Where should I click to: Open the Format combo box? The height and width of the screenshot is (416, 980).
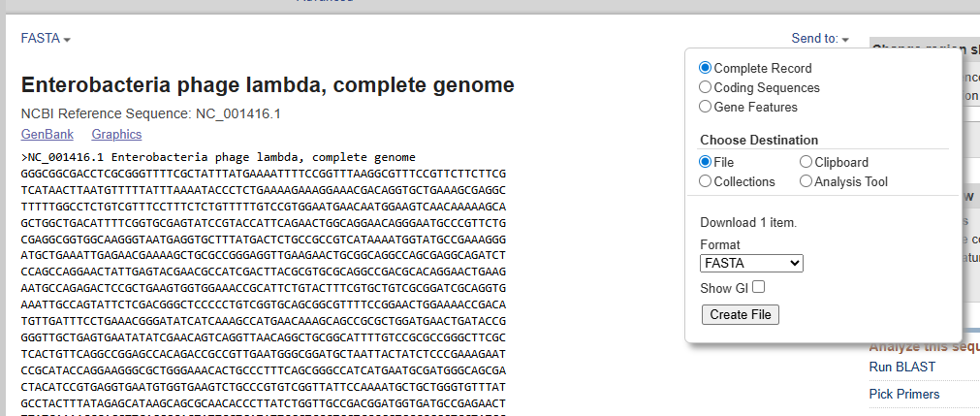(x=751, y=263)
